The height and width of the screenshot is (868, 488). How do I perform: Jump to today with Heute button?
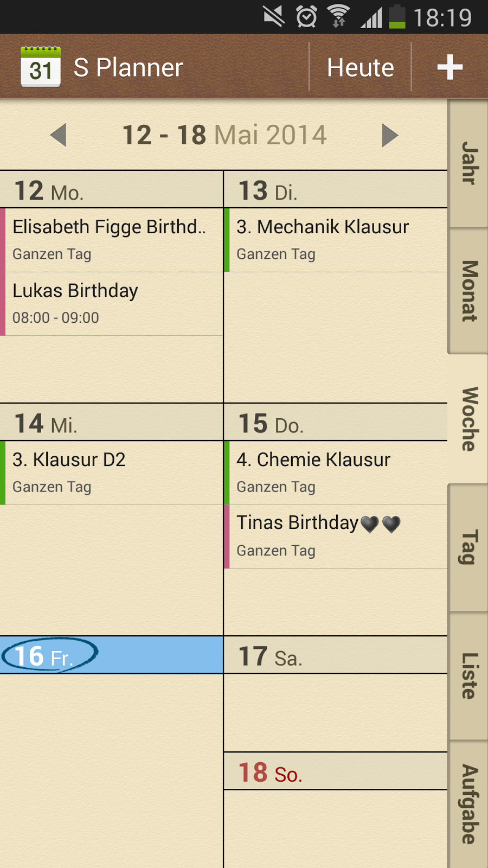click(360, 67)
